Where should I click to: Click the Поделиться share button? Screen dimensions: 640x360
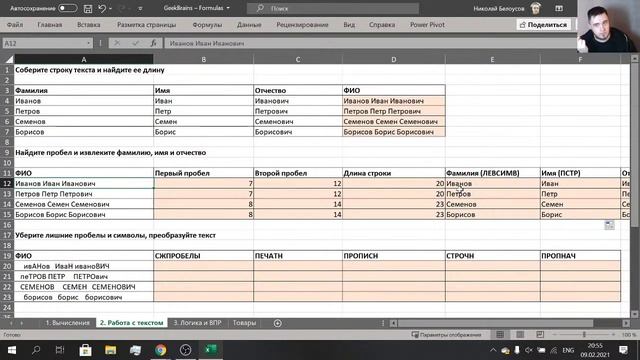[x=543, y=24]
